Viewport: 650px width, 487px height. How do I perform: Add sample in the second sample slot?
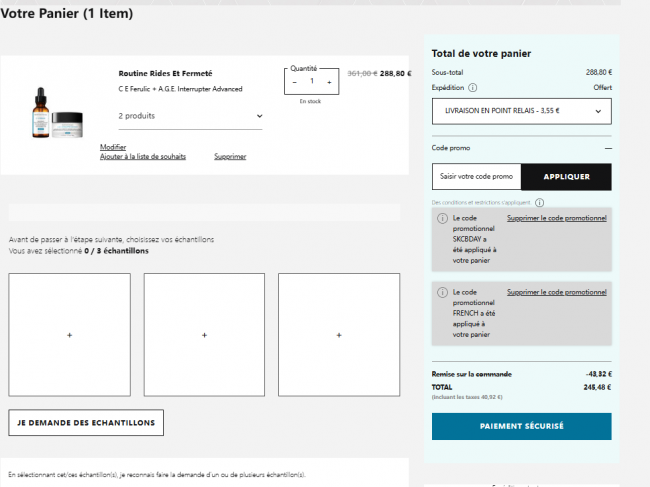click(204, 335)
